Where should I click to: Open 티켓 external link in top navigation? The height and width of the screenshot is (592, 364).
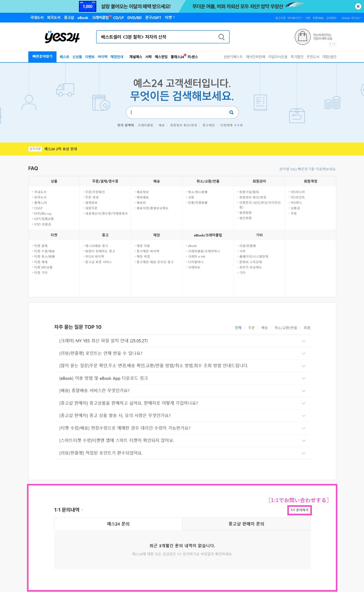click(170, 18)
